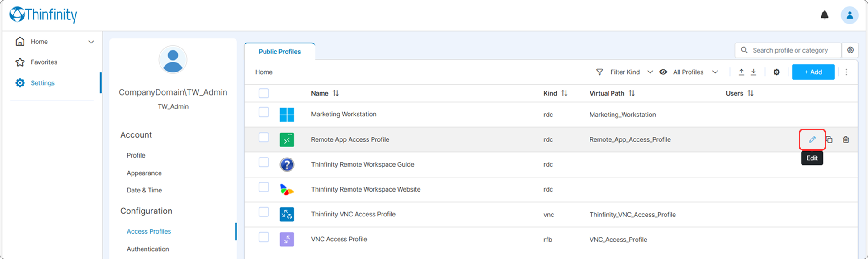
Task: Open the Date & Time settings
Action: (144, 190)
